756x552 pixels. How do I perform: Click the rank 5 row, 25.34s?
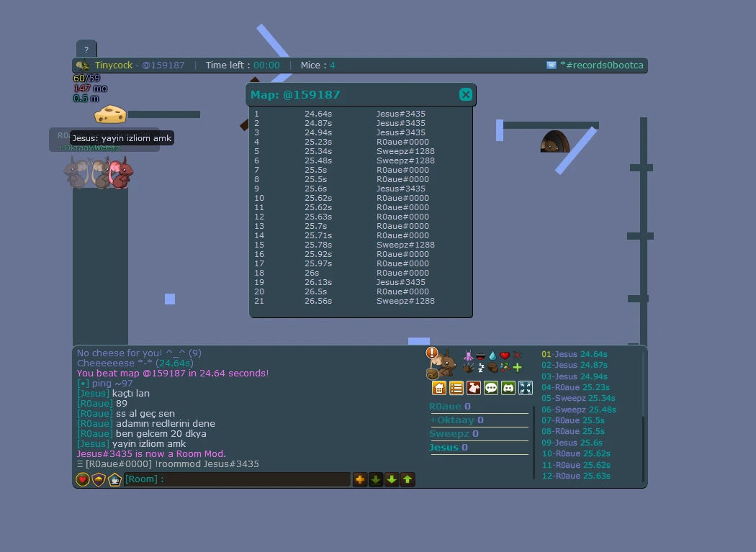click(361, 151)
